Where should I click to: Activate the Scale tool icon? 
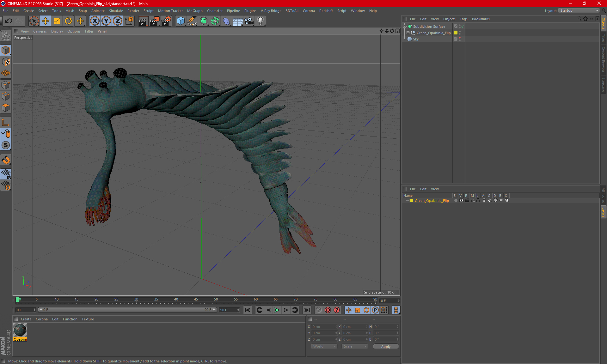point(57,21)
